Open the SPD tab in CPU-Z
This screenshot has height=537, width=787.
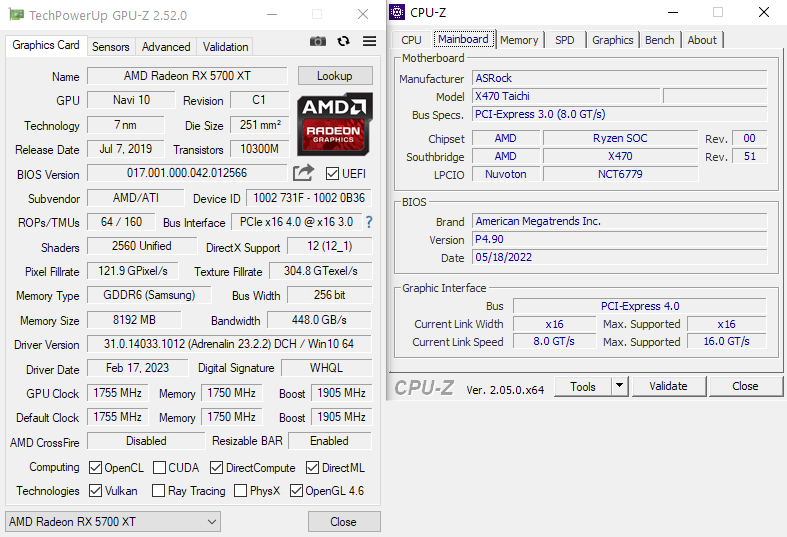[x=565, y=40]
